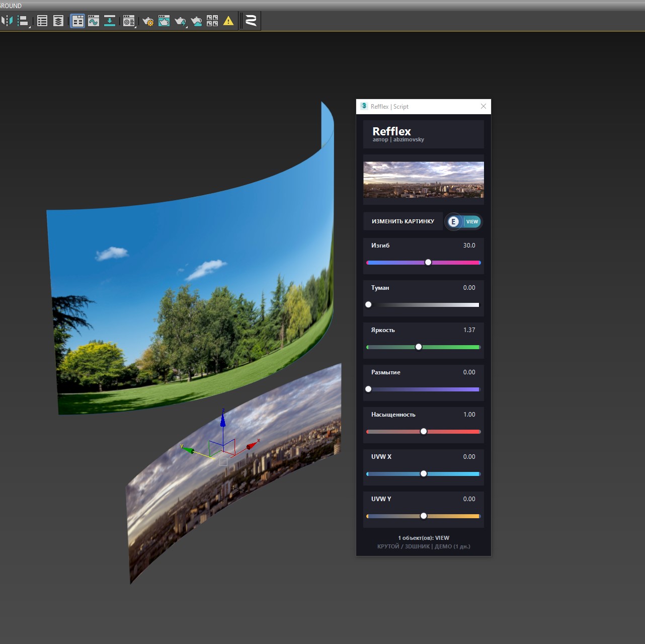This screenshot has width=645, height=644.
Task: Click the Туман slider handle
Action: 368,304
